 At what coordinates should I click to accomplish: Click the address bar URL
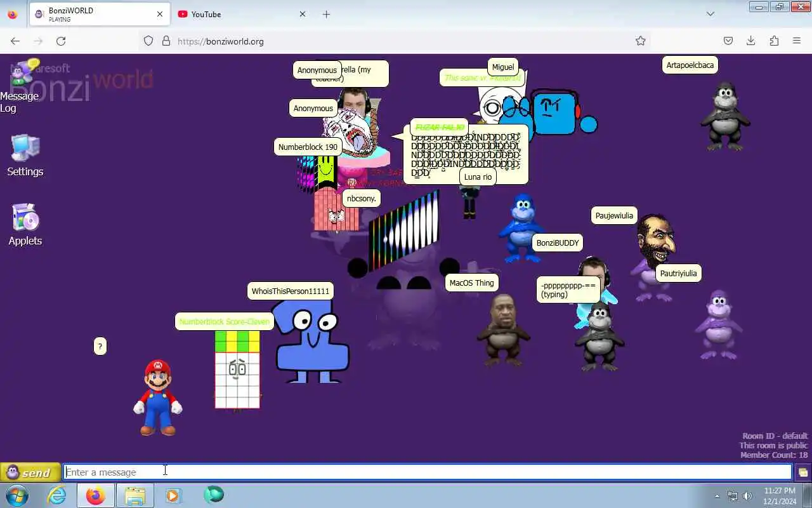[221, 41]
